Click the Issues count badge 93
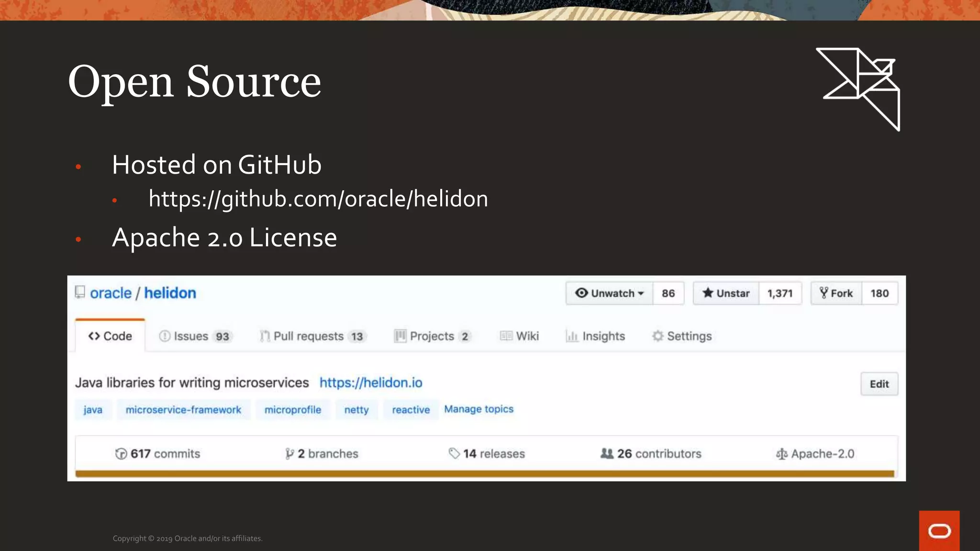 click(223, 337)
